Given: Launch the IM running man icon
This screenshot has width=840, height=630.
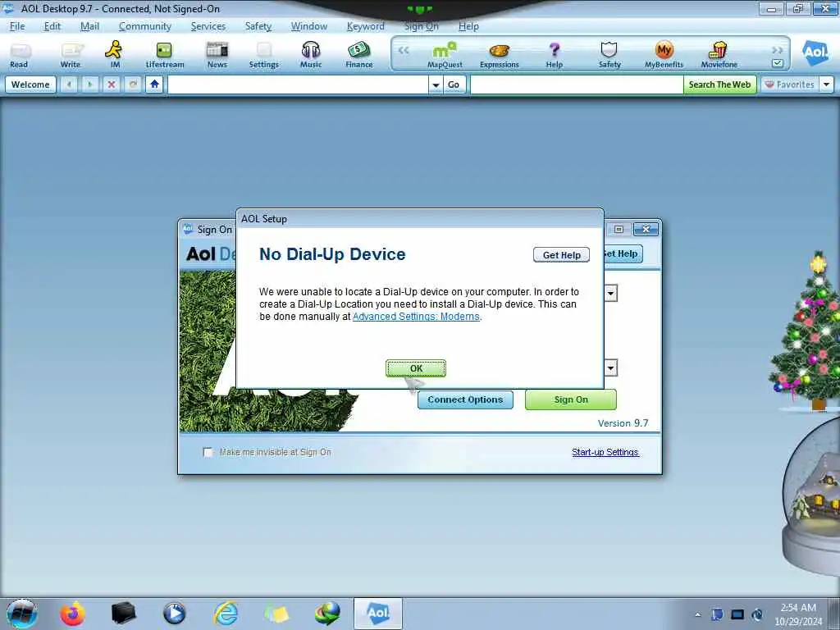Looking at the screenshot, I should (x=115, y=55).
